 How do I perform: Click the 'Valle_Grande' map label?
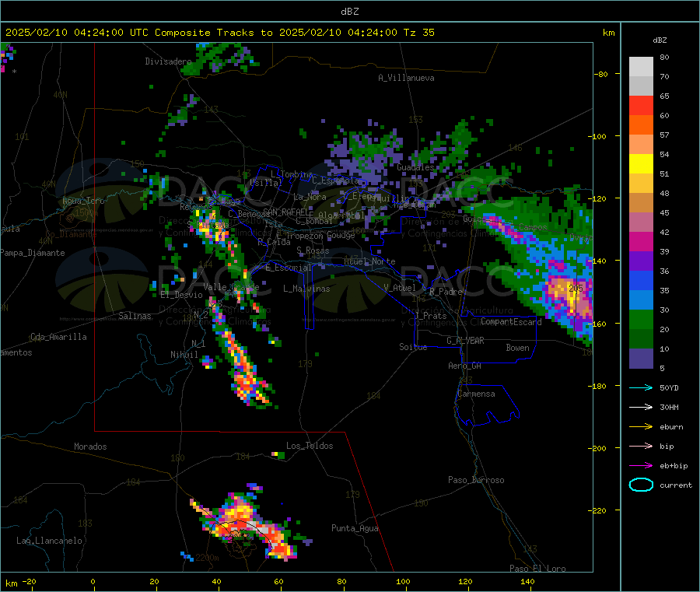point(231,287)
